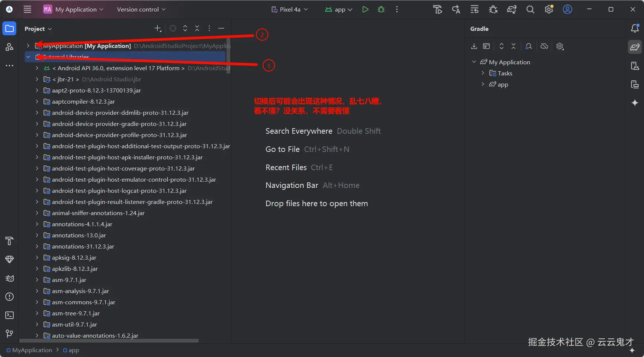
Task: Collapse all in Gradle panel
Action: click(513, 46)
